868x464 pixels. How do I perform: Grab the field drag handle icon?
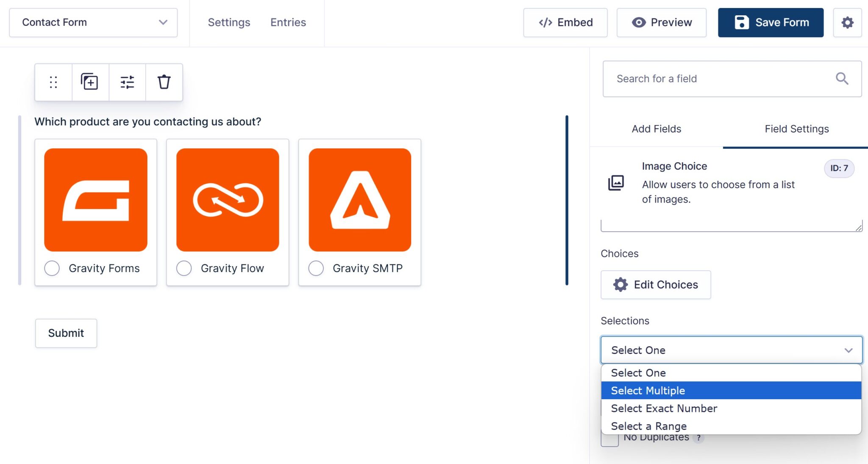click(53, 82)
